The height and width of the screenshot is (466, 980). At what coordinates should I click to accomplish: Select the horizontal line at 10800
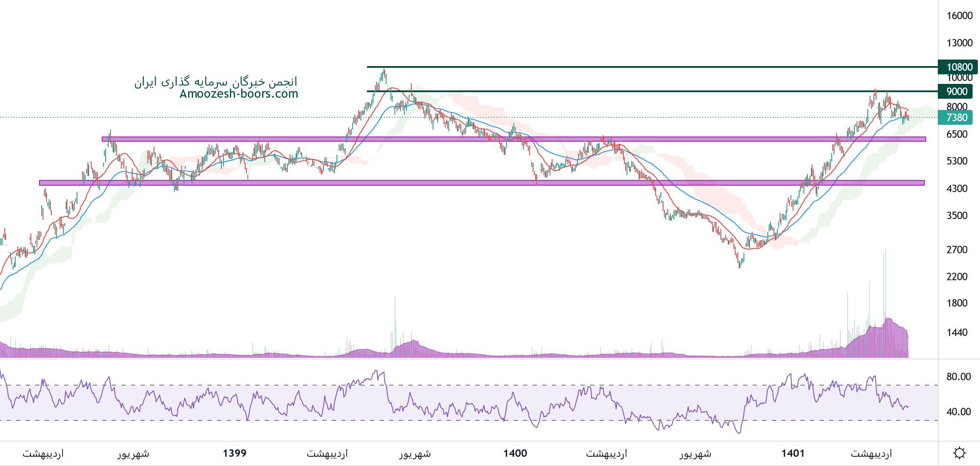tap(652, 67)
